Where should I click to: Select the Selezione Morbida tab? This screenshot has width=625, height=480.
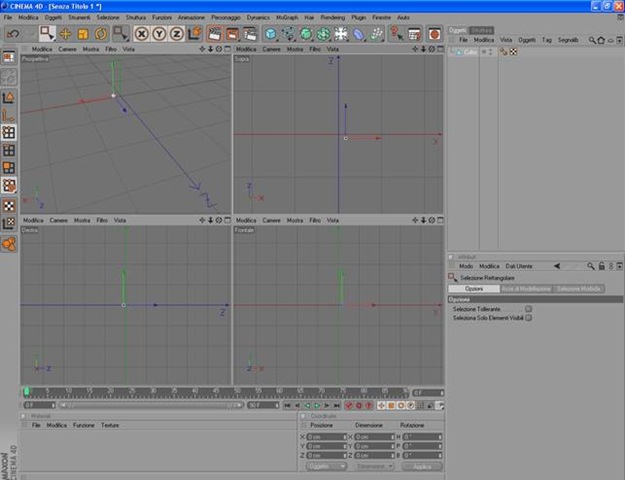pos(578,289)
